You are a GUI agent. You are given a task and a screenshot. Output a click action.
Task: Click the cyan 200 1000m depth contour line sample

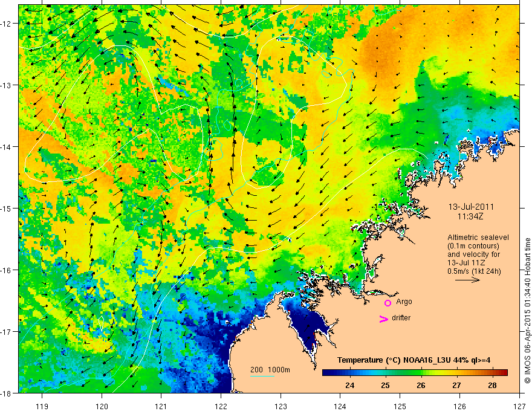[x=262, y=376]
